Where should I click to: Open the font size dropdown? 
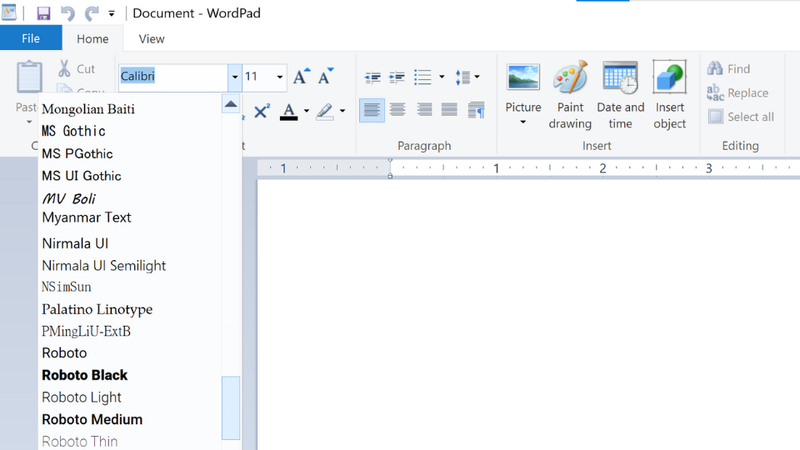(279, 77)
